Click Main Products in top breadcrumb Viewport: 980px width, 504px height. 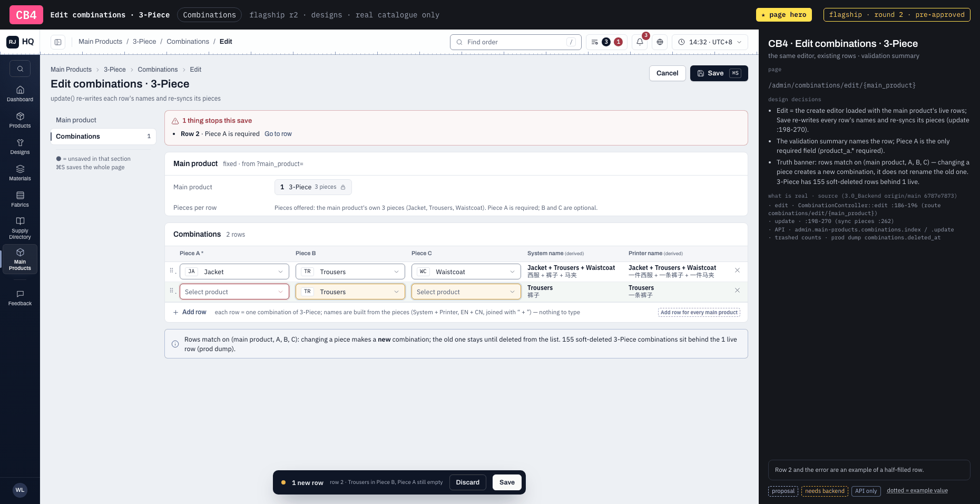(100, 41)
